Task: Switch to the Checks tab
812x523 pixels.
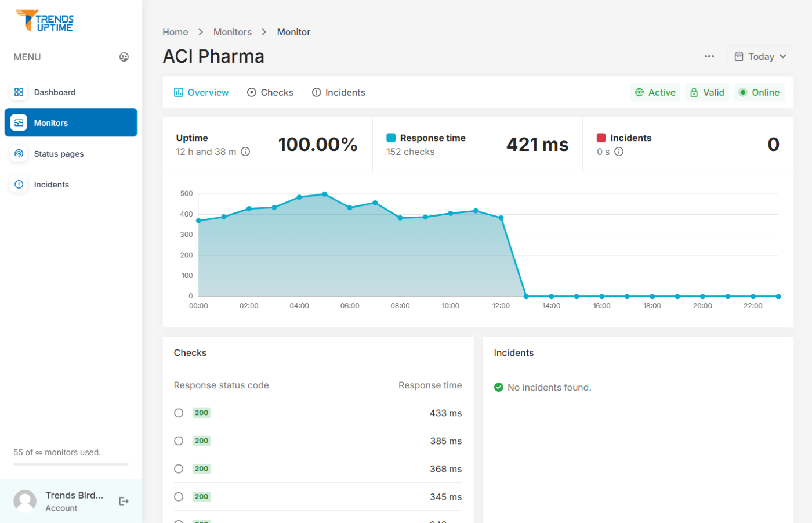Action: 270,92
